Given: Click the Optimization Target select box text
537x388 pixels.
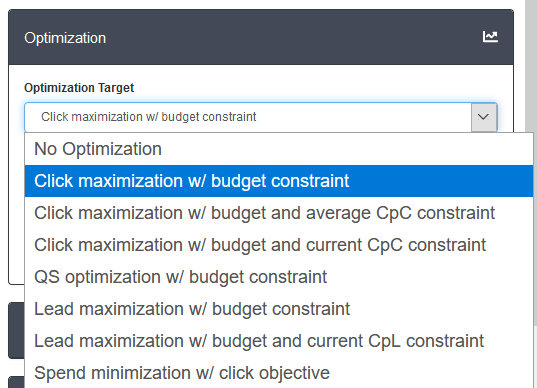Looking at the screenshot, I should pyautogui.click(x=148, y=117).
